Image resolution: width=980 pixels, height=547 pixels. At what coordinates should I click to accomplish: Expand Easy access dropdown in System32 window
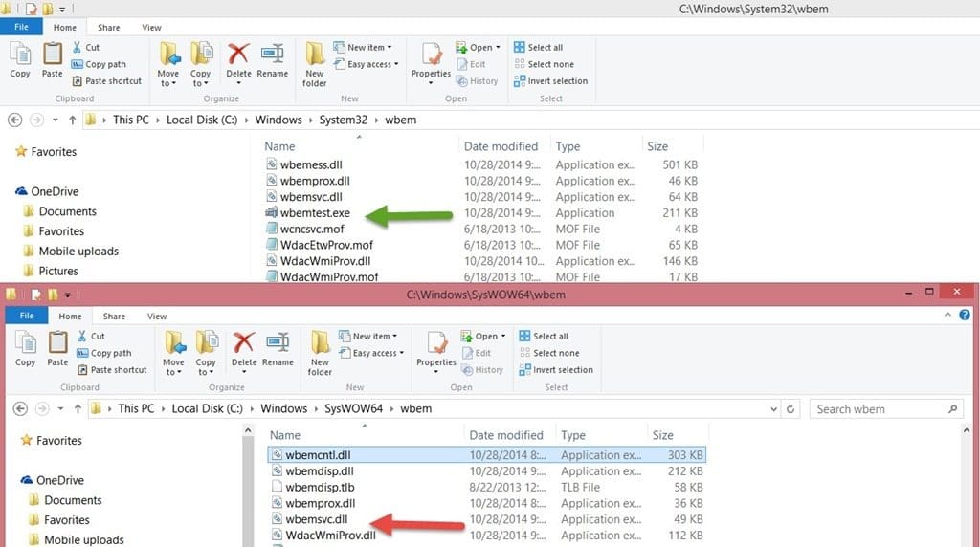pyautogui.click(x=366, y=64)
